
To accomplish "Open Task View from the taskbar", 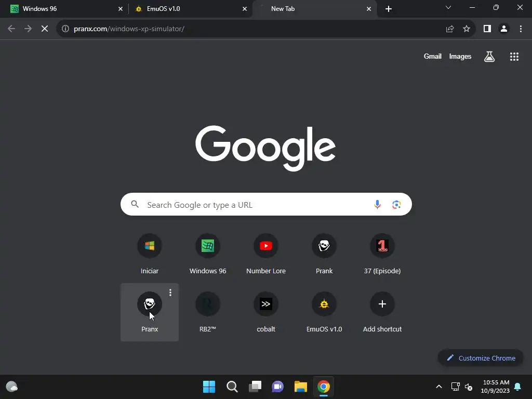I will (x=255, y=387).
